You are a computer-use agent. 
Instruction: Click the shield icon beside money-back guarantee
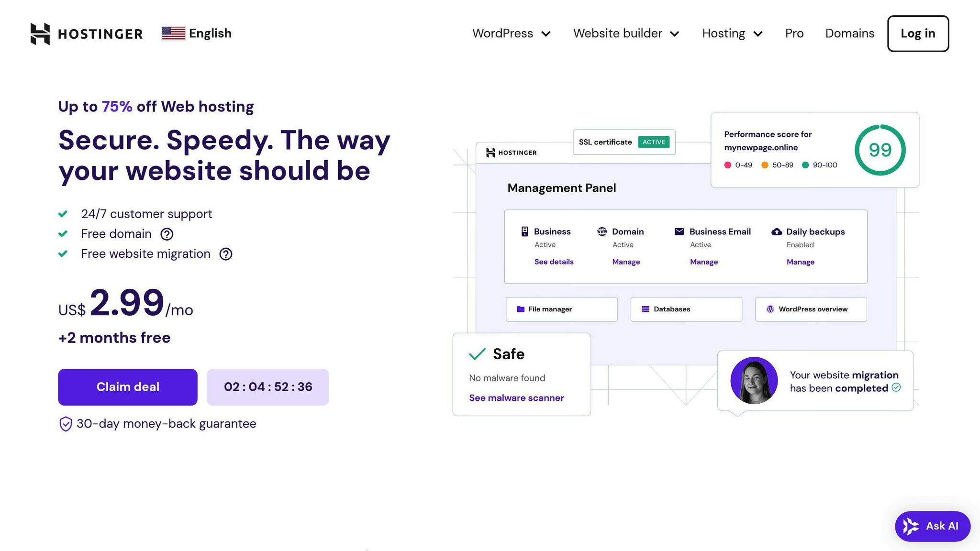pos(66,424)
